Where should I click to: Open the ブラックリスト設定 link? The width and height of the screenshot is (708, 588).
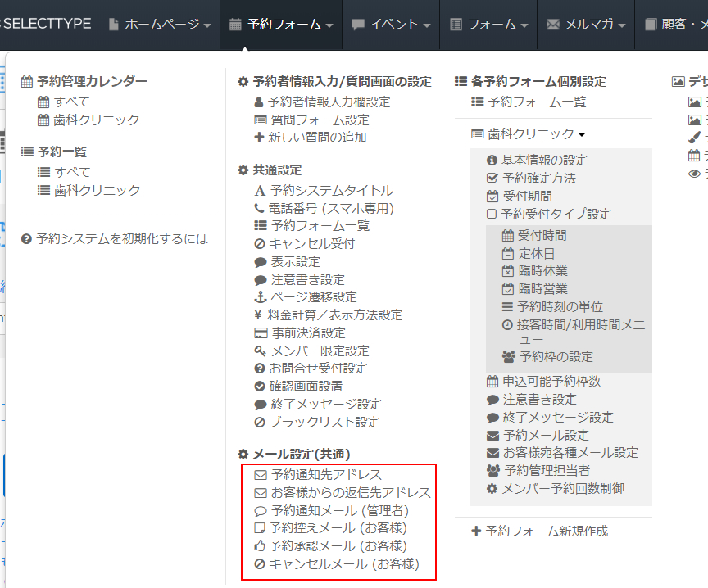coord(324,422)
